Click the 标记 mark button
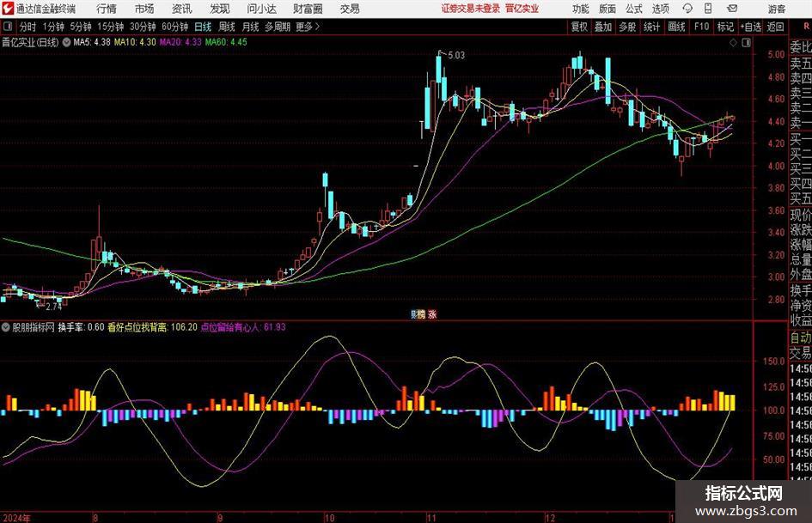 click(x=725, y=27)
